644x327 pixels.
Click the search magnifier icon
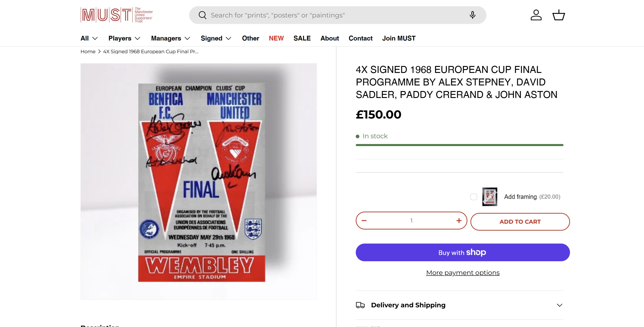[202, 15]
